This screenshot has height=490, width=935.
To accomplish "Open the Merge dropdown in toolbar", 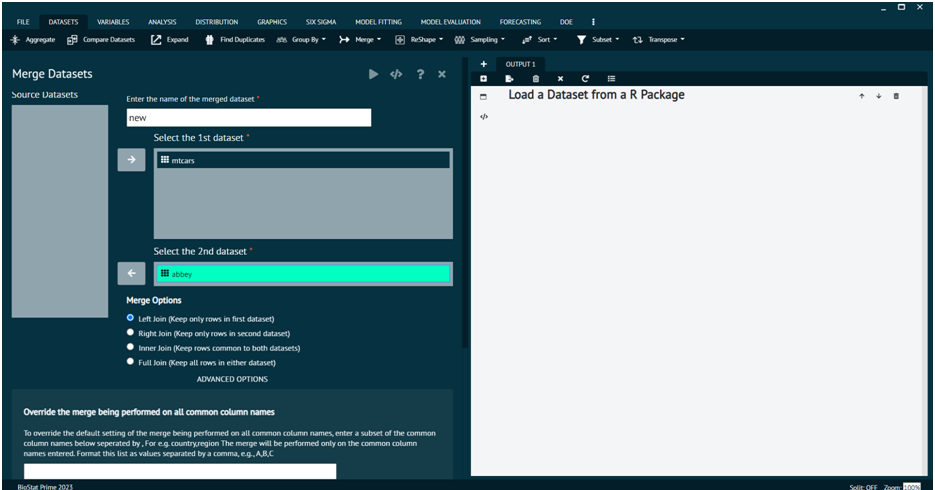I will 360,40.
